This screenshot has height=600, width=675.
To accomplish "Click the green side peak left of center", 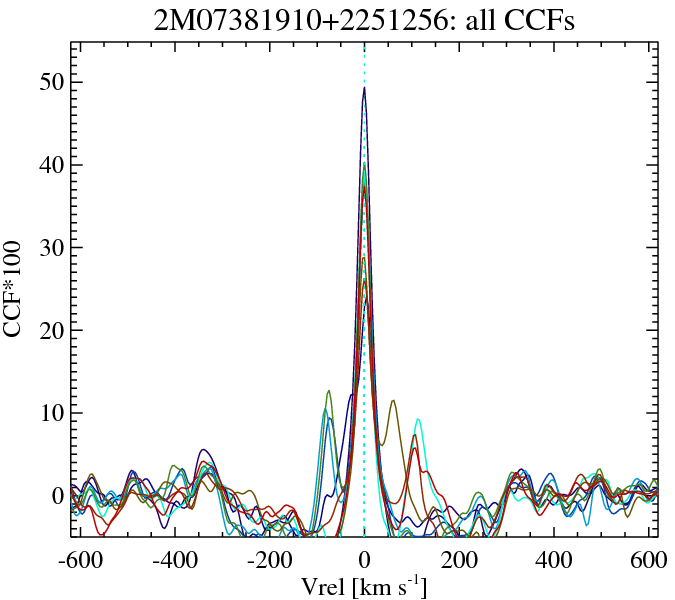I will tap(327, 391).
